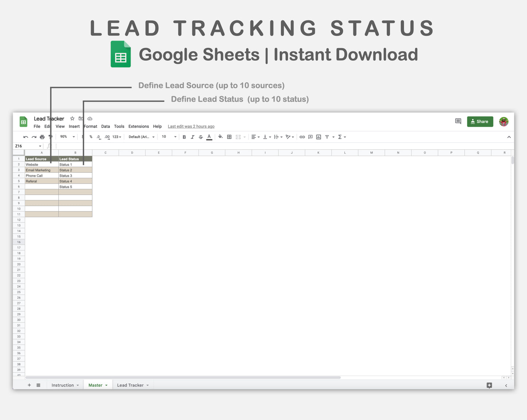The width and height of the screenshot is (527, 420).
Task: Apply borders using the borders icon
Action: (x=229, y=137)
